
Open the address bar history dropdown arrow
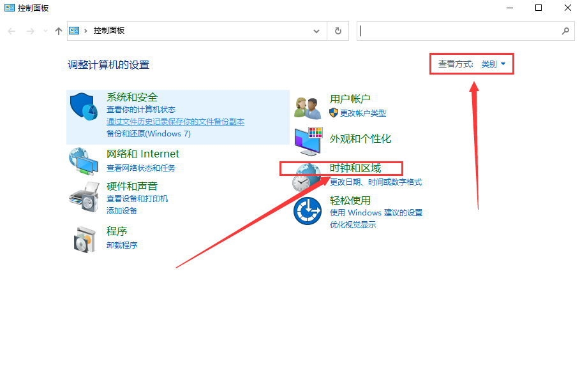[x=316, y=31]
